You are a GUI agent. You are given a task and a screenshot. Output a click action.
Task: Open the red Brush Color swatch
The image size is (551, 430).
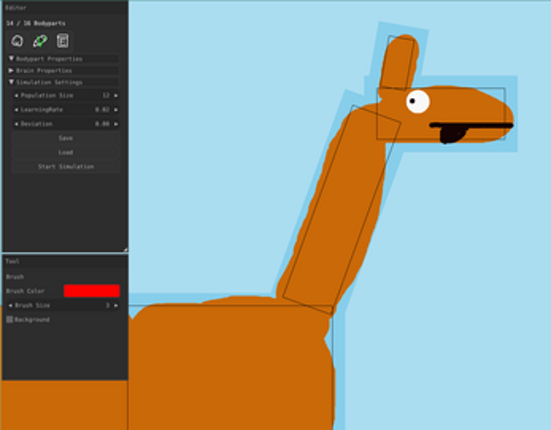pyautogui.click(x=92, y=291)
